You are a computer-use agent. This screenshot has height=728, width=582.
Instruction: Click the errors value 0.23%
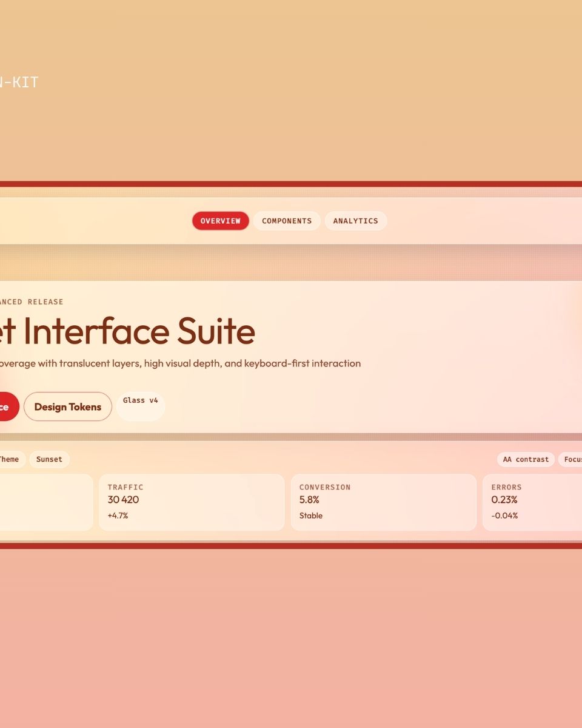(504, 500)
